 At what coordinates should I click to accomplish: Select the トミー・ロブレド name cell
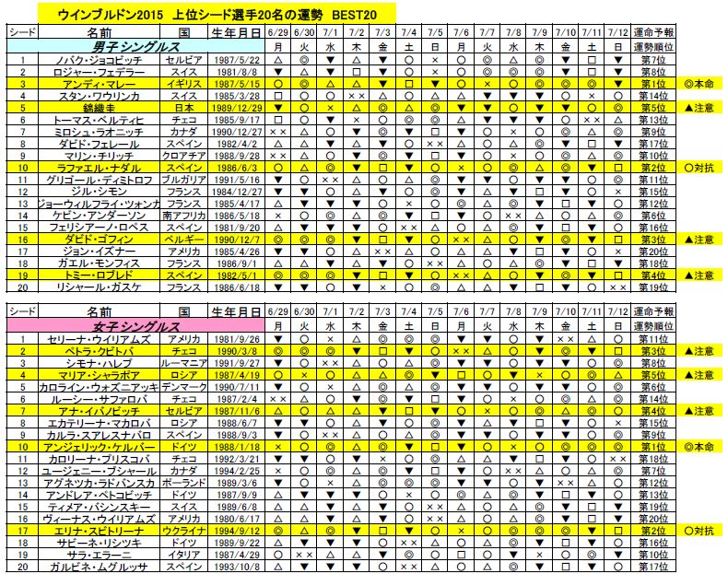tap(100, 275)
